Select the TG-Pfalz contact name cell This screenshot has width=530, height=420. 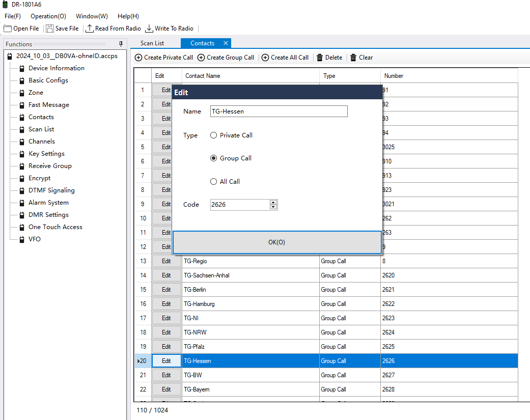[250, 347]
